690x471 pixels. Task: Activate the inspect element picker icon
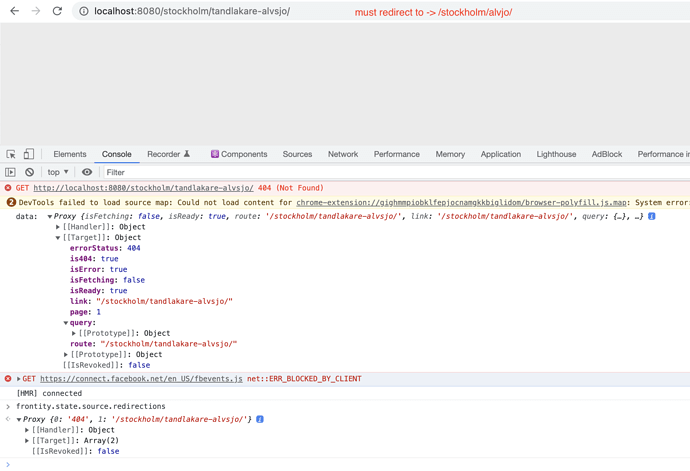(x=11, y=154)
